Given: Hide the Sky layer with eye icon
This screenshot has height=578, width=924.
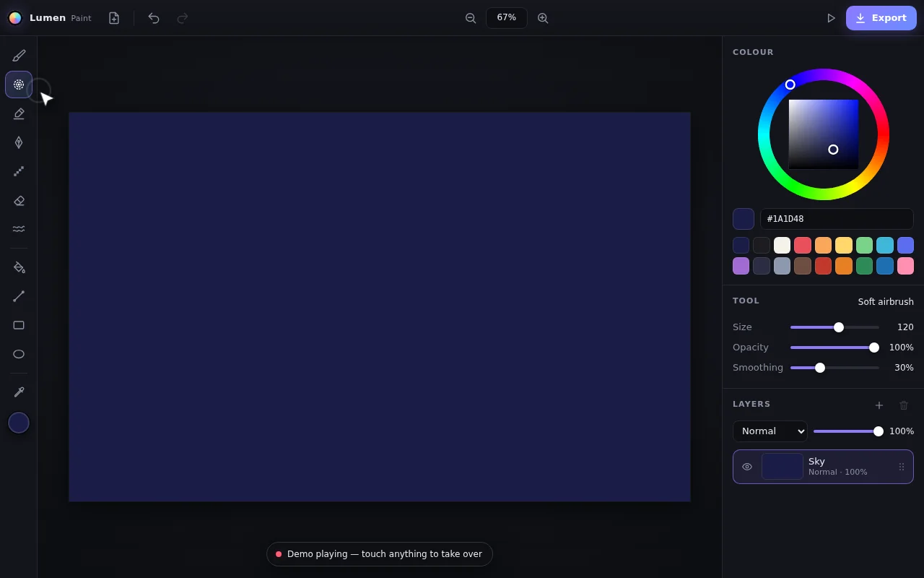Looking at the screenshot, I should pyautogui.click(x=747, y=467).
